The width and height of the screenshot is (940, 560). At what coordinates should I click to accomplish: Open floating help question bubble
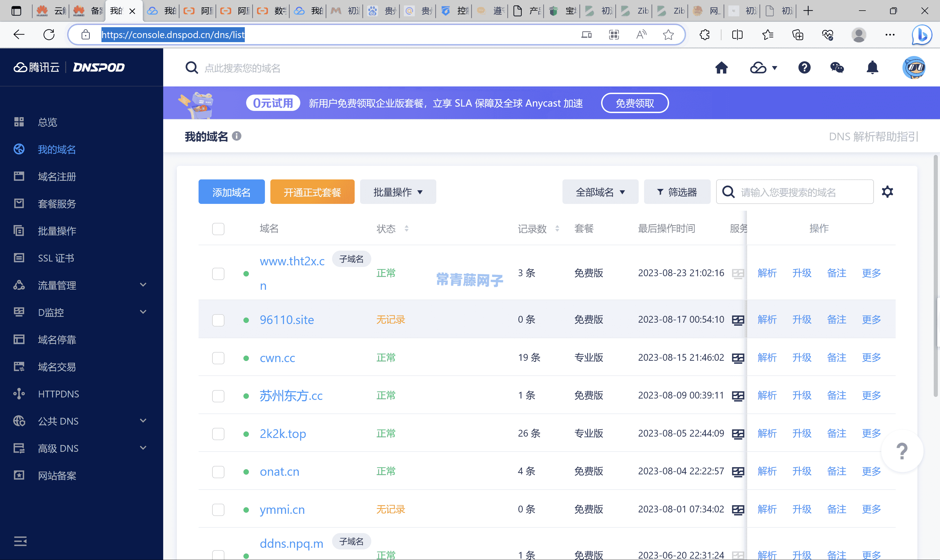click(x=902, y=451)
